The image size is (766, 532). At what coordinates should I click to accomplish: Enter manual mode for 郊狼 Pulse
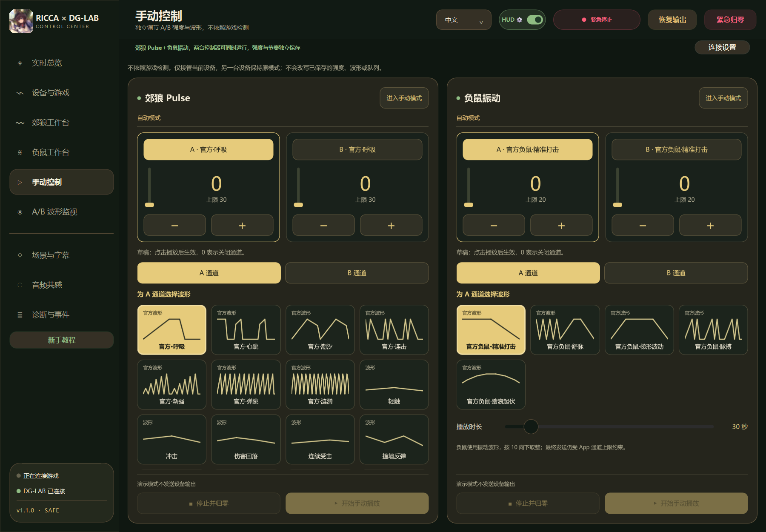point(404,98)
